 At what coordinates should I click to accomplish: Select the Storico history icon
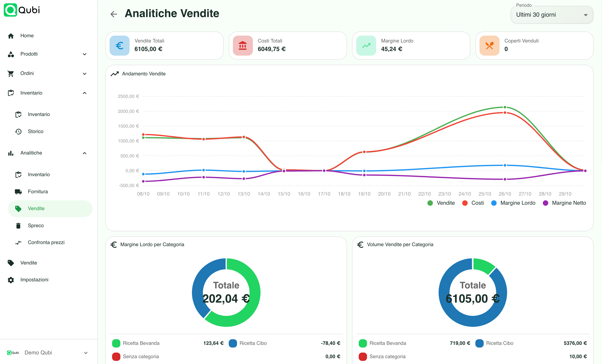coord(18,131)
